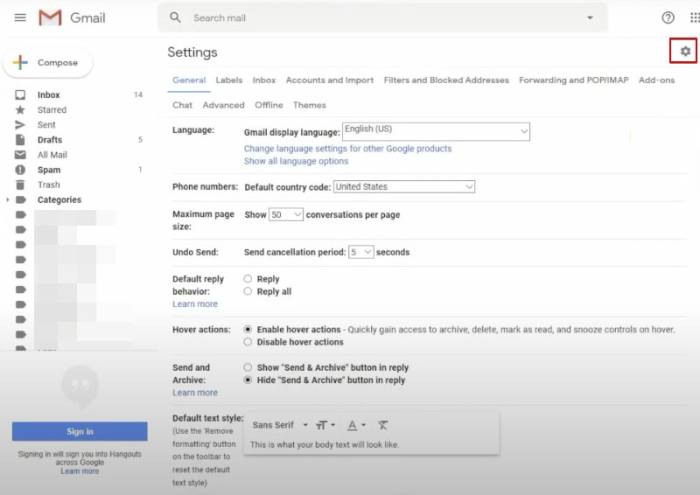Switch to the Advanced tab
The height and width of the screenshot is (495, 700).
223,105
